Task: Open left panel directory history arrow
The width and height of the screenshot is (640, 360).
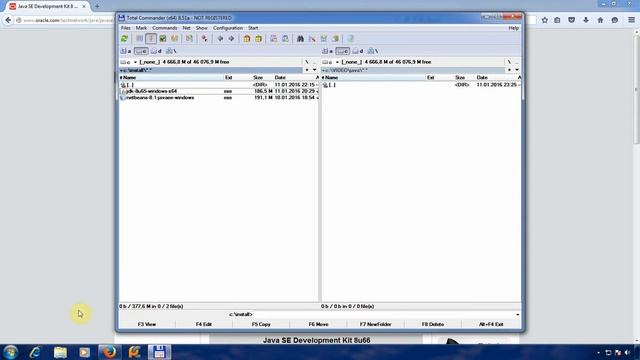Action: point(314,70)
